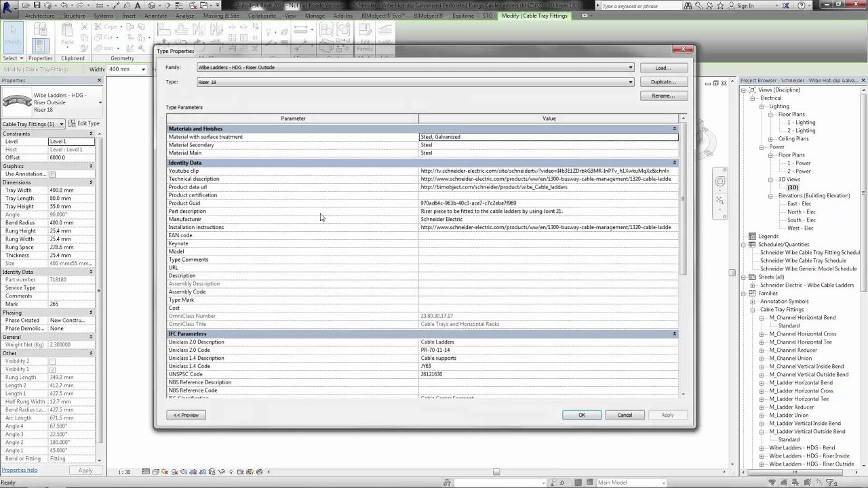Toggle Use Annotation checkbox in Properties

(x=52, y=174)
